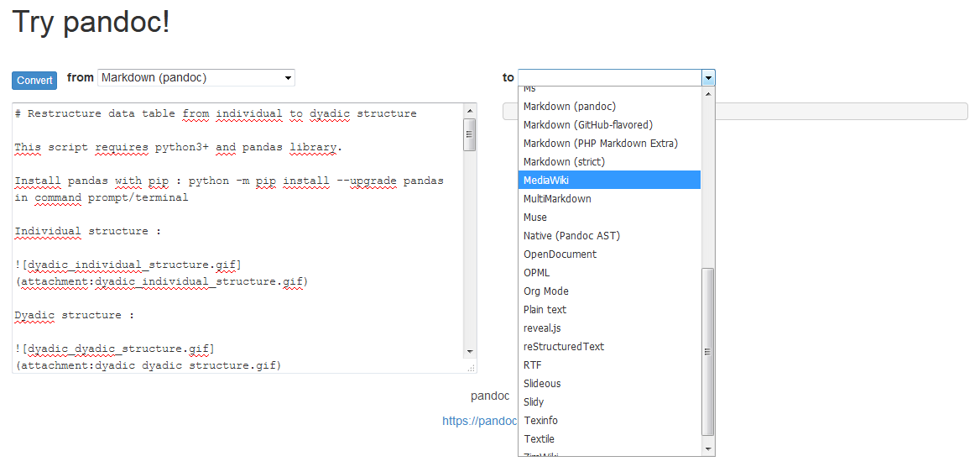Collapse the 'to' format dropdown arrow
The image size is (980, 472).
tap(708, 77)
